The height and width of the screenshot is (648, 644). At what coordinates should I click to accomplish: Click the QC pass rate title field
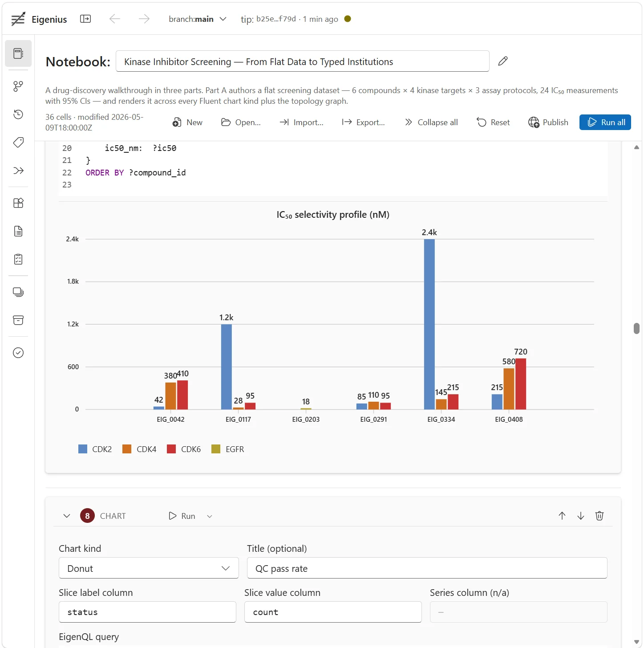click(427, 568)
